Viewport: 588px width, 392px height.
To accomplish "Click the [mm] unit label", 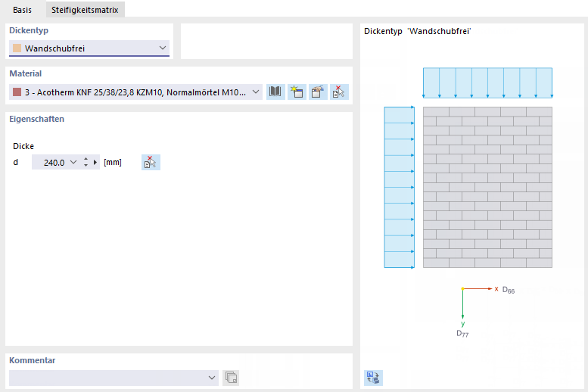I will pyautogui.click(x=113, y=163).
